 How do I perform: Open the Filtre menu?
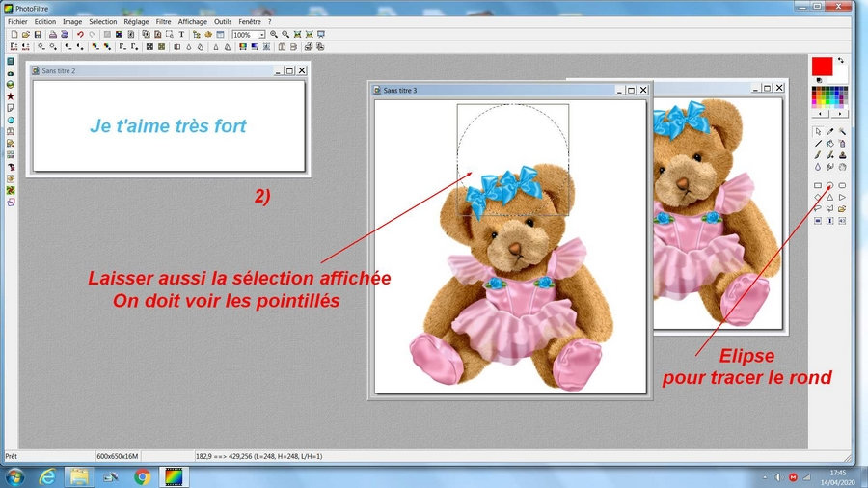pos(163,21)
